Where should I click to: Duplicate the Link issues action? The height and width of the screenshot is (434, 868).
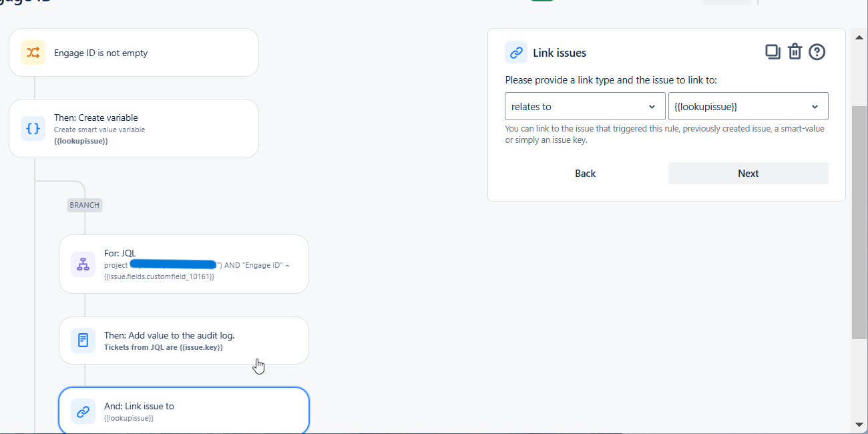tap(773, 51)
